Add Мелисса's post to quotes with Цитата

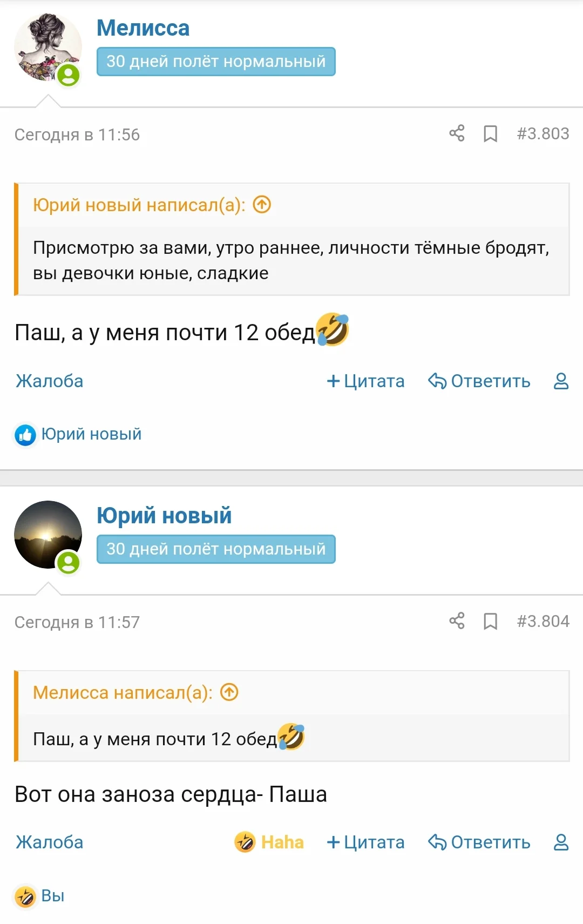click(x=366, y=381)
